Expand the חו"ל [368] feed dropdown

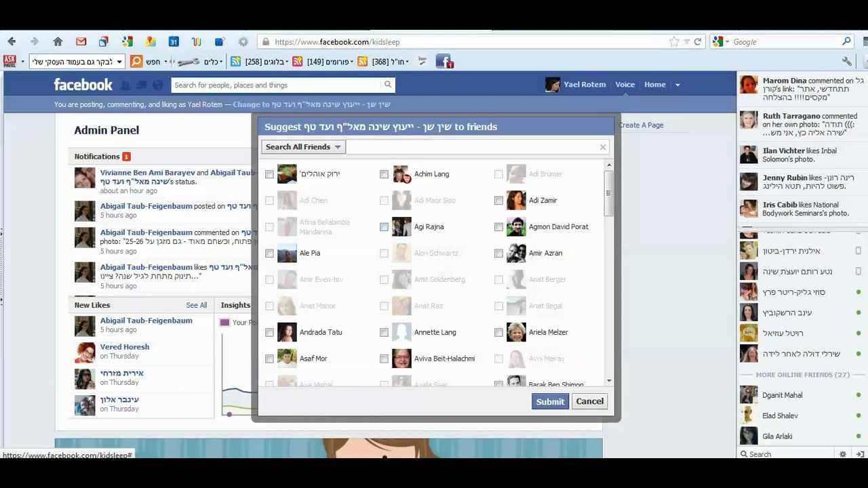tap(408, 62)
